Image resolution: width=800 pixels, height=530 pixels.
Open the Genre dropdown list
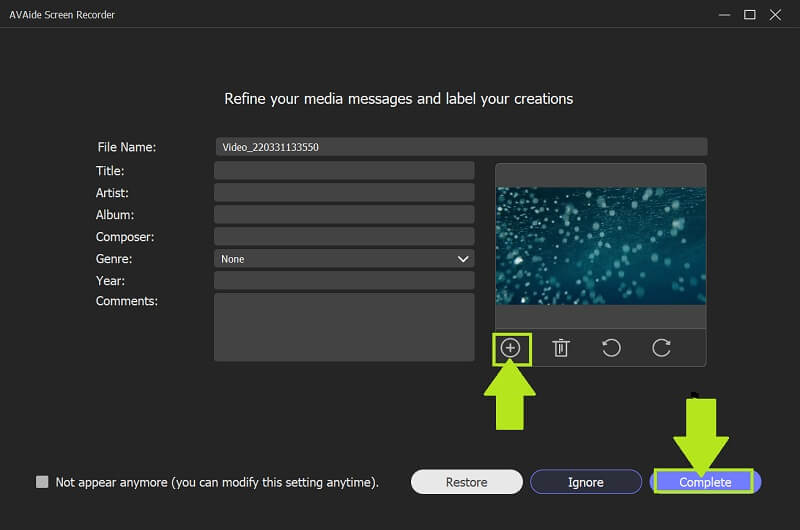point(344,259)
